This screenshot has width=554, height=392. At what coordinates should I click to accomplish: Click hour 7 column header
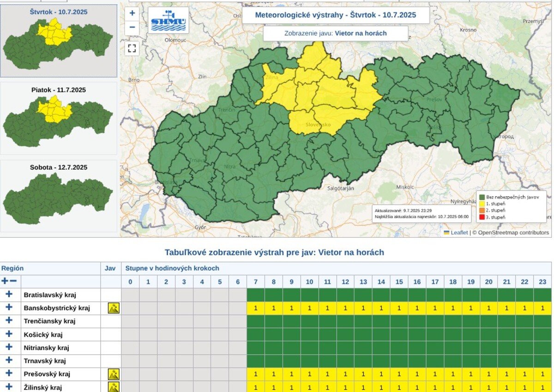pyautogui.click(x=255, y=282)
